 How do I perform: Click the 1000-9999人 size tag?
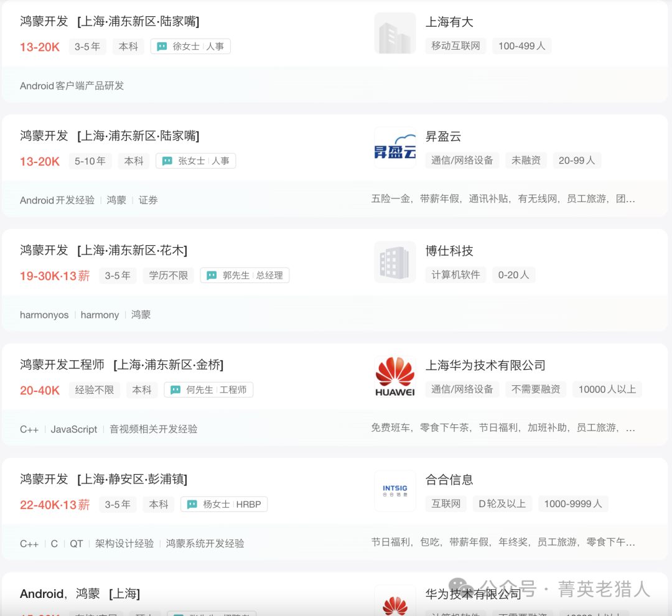click(x=573, y=503)
